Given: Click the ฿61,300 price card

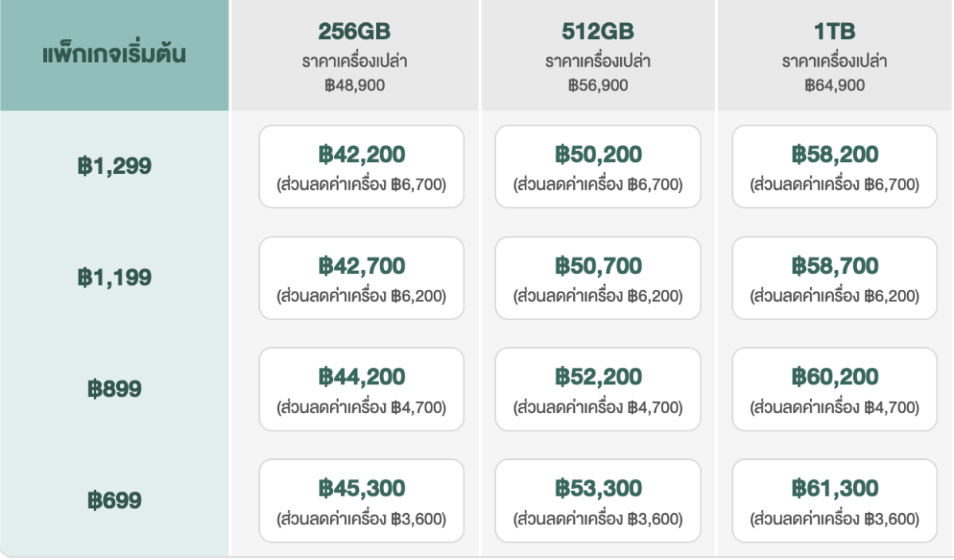Looking at the screenshot, I should tap(835, 500).
